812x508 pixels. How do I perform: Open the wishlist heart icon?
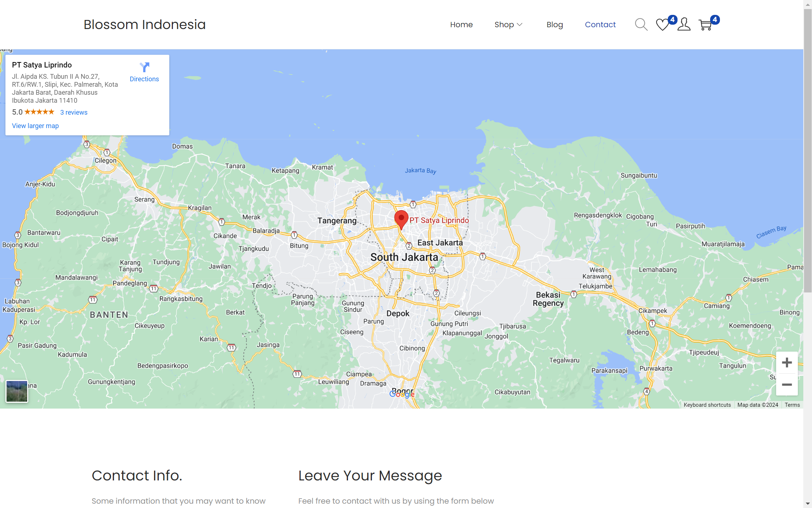(662, 25)
